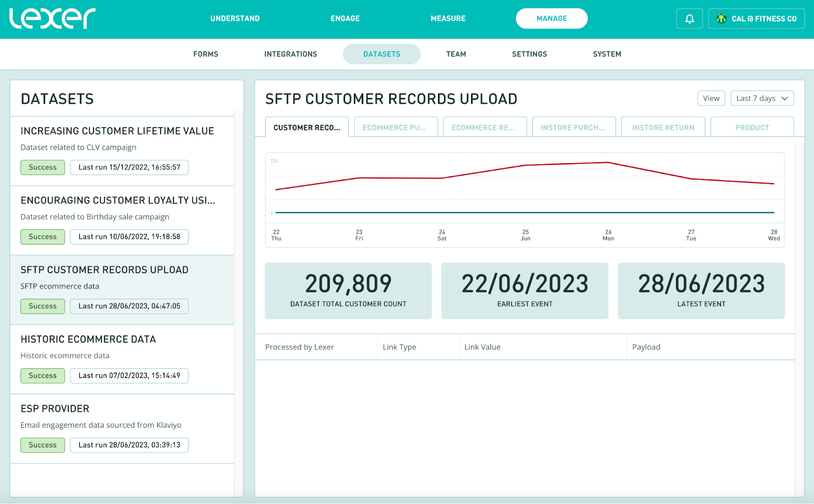Switch to the Instore Return tab
This screenshot has width=814, height=504.
click(x=663, y=127)
